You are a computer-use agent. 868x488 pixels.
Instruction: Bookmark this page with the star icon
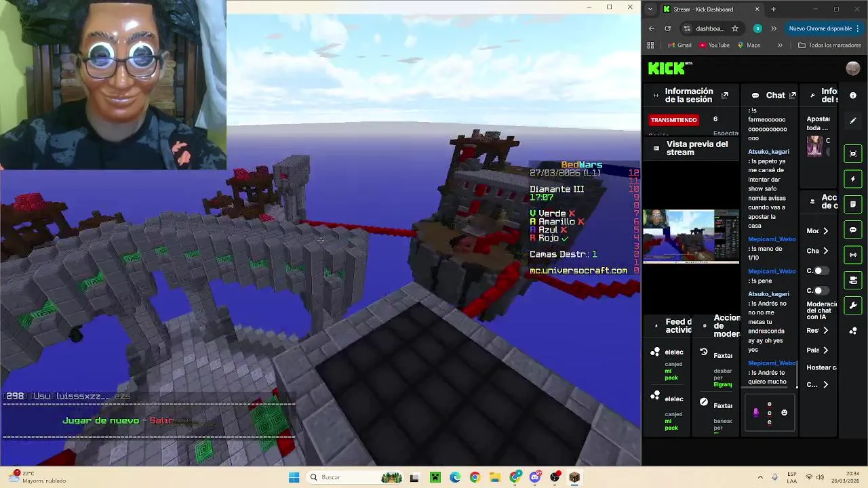pyautogui.click(x=735, y=28)
